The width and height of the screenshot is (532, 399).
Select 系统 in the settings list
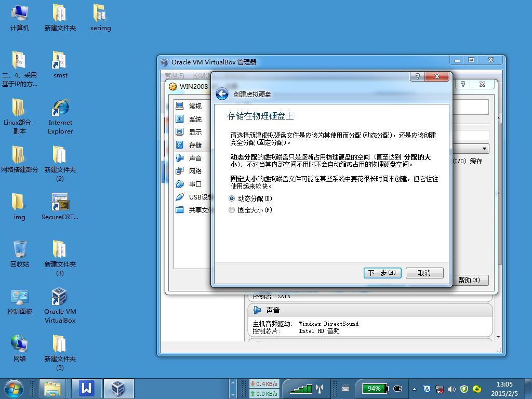pyautogui.click(x=192, y=119)
